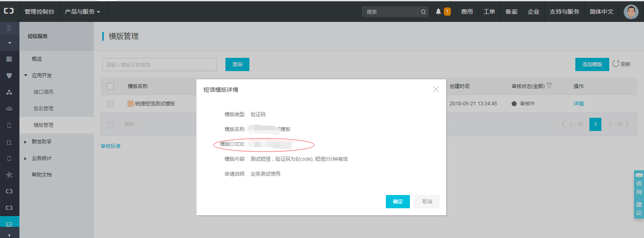This screenshot has width=644, height=238.
Task: Open 签名管理 in the sidebar
Action: 43,109
